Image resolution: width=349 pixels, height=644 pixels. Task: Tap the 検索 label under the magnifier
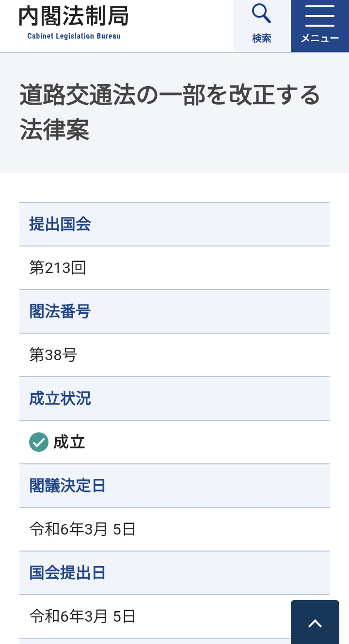261,39
